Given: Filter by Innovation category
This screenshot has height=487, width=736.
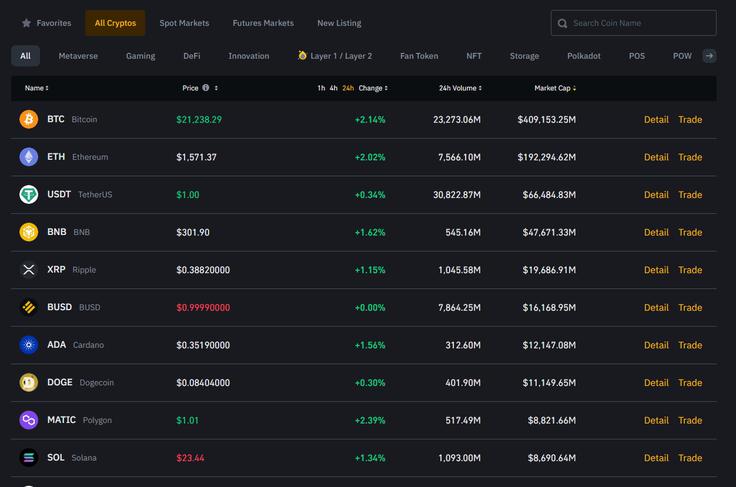Looking at the screenshot, I should click(x=249, y=56).
